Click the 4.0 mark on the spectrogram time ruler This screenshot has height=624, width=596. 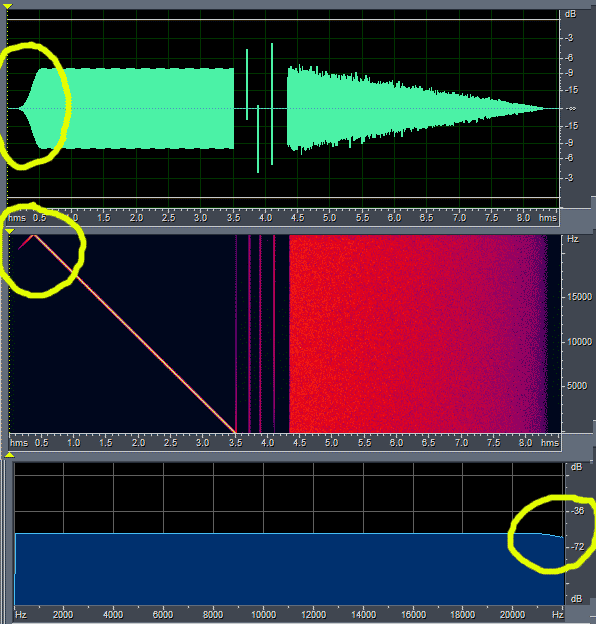pos(267,443)
